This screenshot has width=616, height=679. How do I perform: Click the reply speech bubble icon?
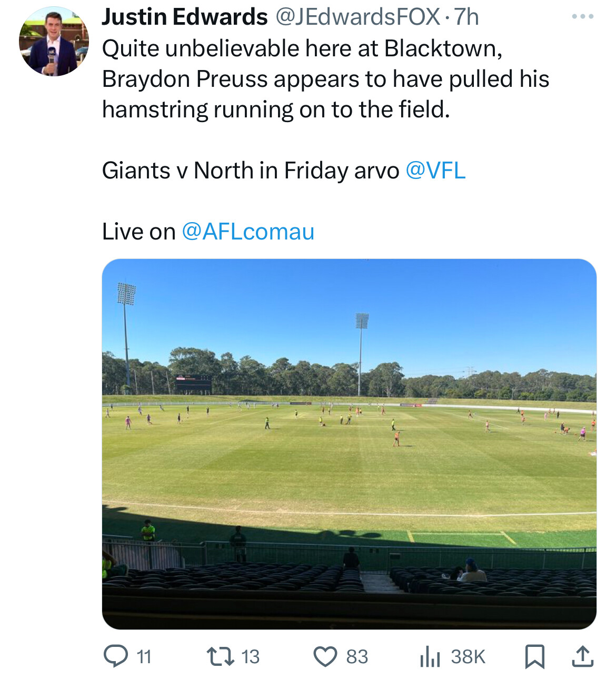(115, 656)
